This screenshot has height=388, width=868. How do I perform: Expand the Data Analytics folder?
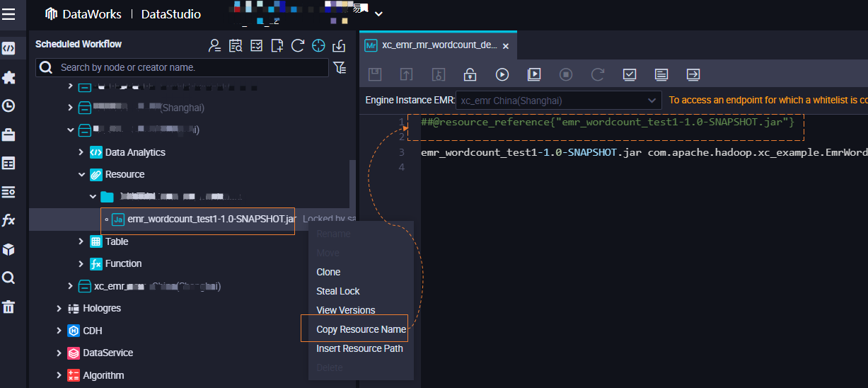pyautogui.click(x=81, y=152)
